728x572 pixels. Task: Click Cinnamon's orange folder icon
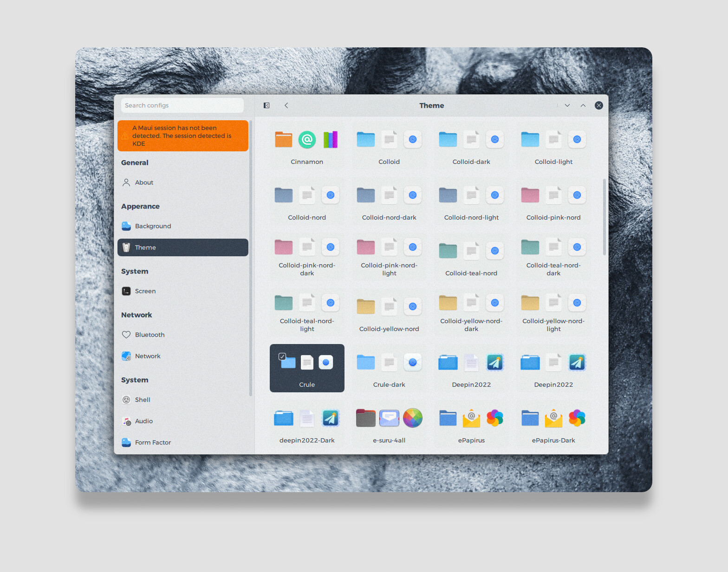click(x=284, y=139)
